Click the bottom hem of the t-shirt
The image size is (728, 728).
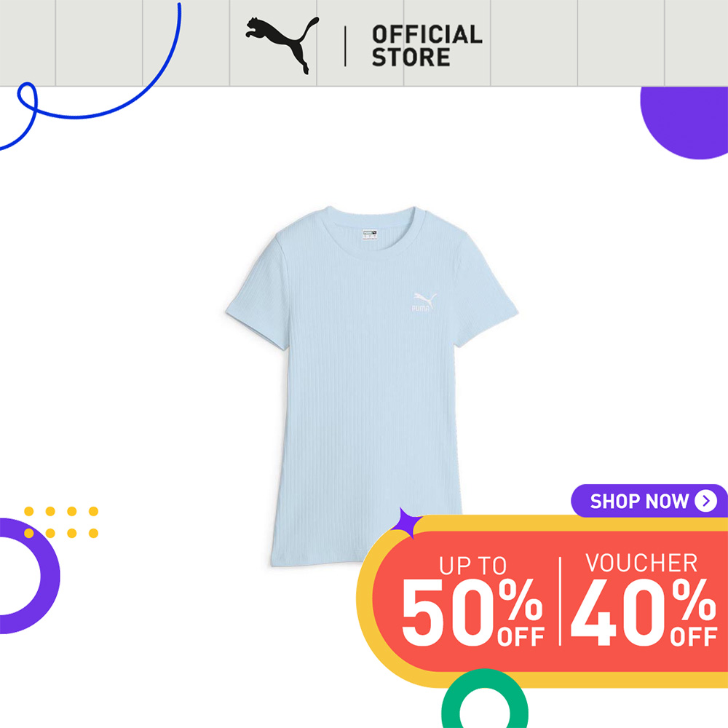pos(320,561)
